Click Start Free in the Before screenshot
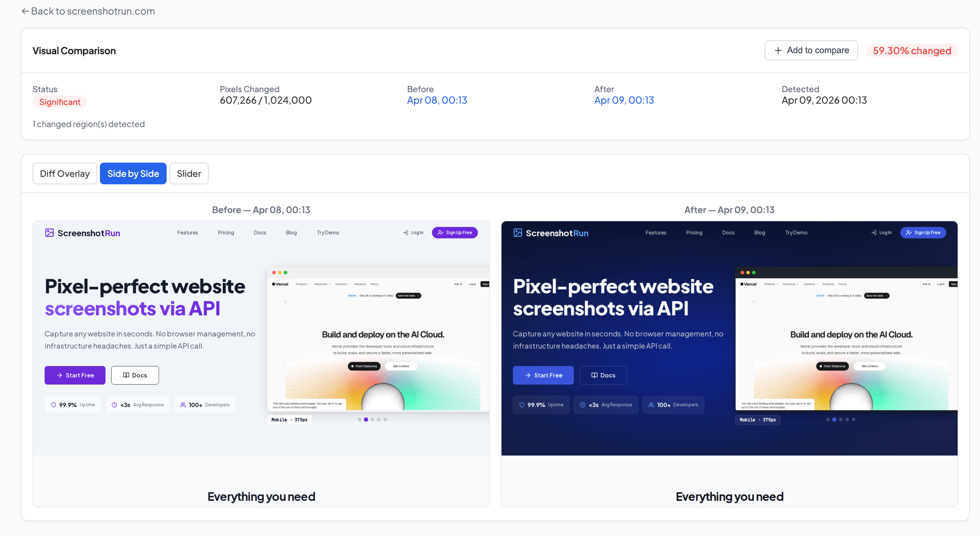 coord(74,375)
